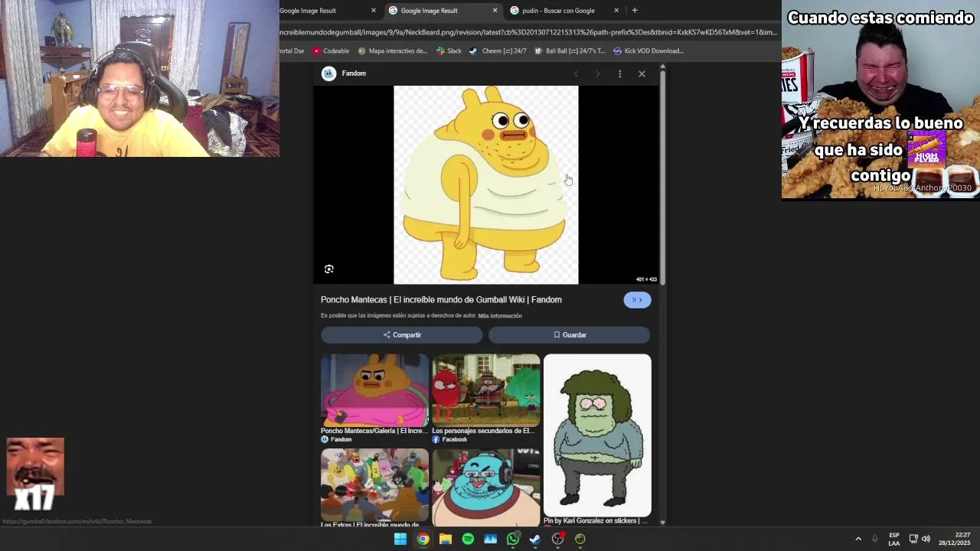Open Steam from the taskbar
Viewport: 980px width, 551px height.
(535, 539)
